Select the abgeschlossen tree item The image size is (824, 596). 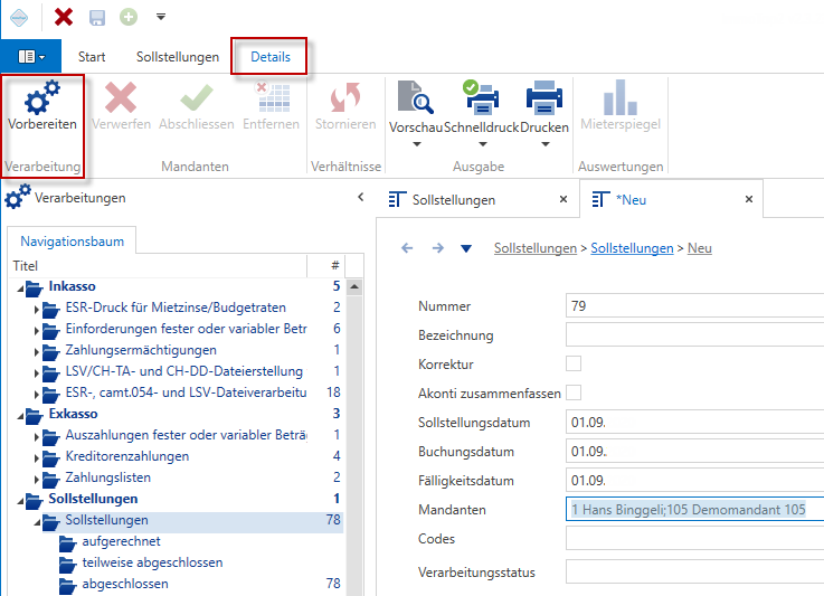pyautogui.click(x=125, y=584)
